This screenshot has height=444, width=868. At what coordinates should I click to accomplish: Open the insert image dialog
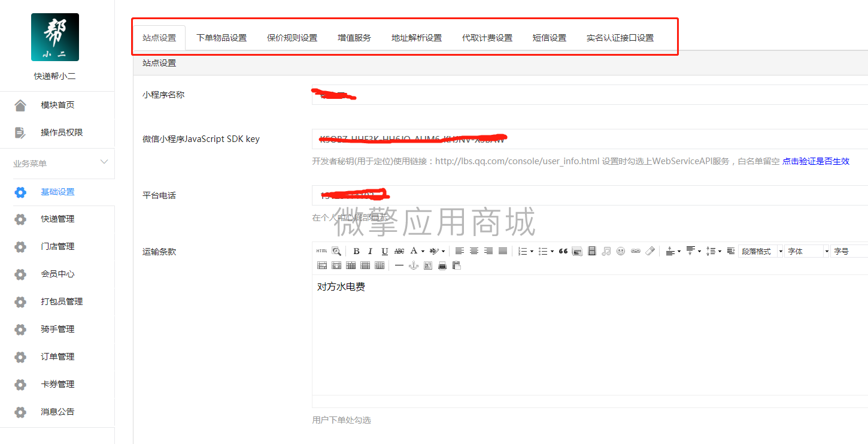click(577, 251)
